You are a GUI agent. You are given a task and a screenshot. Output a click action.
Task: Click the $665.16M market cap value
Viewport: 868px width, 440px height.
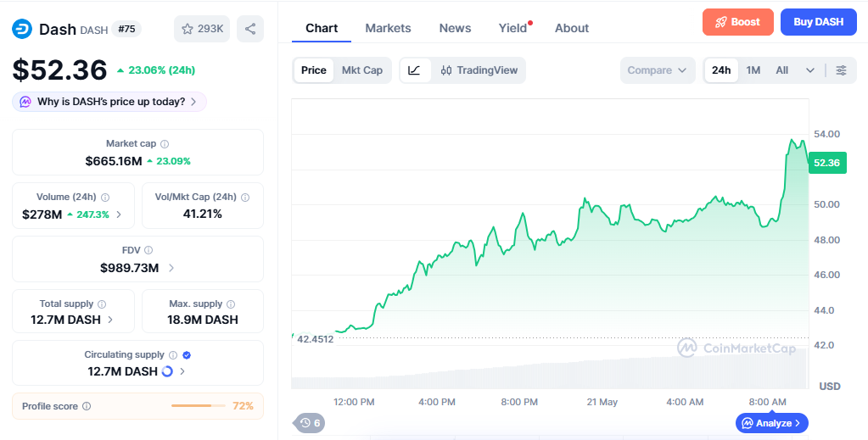[114, 161]
